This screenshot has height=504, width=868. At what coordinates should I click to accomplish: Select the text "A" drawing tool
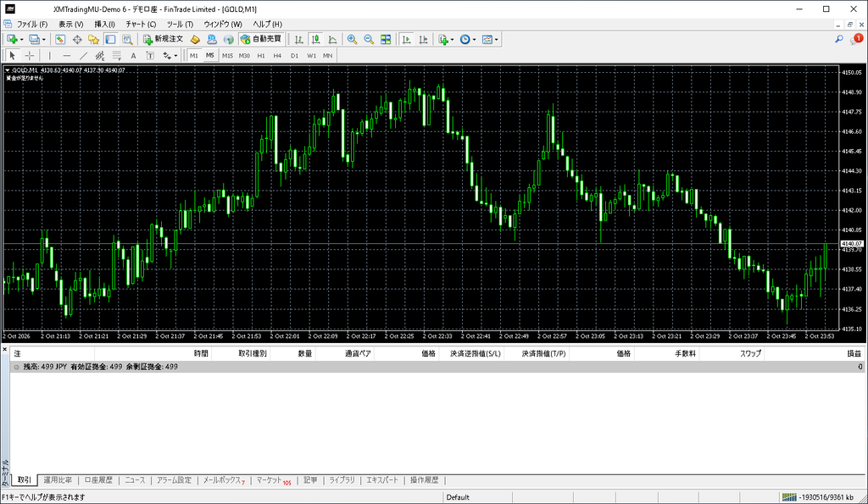pyautogui.click(x=133, y=55)
